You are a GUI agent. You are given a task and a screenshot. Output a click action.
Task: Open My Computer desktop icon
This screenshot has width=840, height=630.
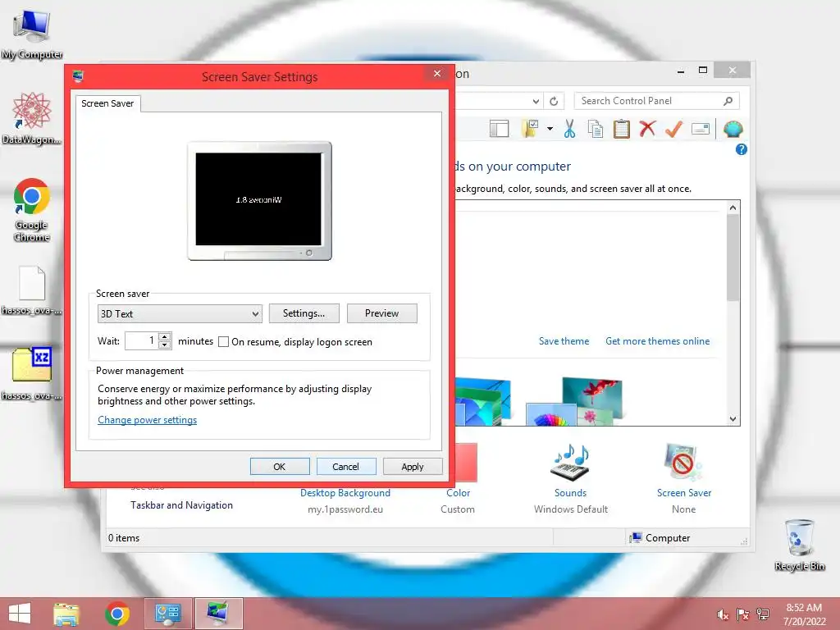[32, 33]
